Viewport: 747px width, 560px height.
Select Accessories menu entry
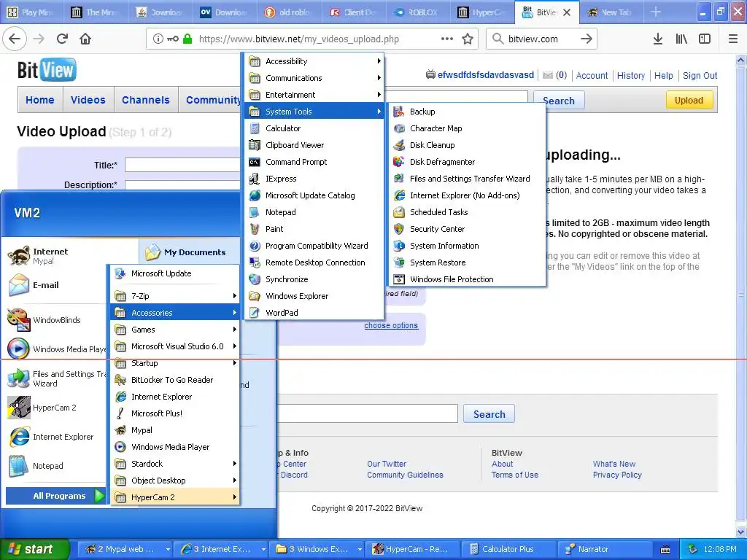175,313
